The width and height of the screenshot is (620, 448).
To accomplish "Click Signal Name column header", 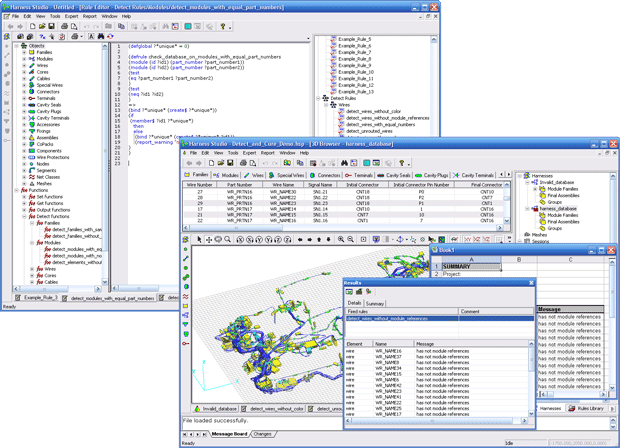I will coord(320,185).
